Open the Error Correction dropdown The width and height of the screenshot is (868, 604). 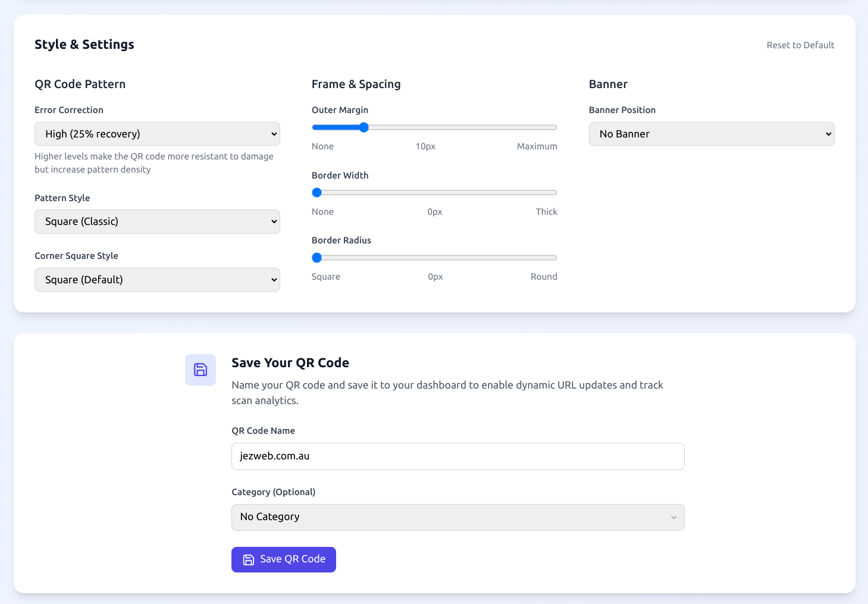(157, 134)
